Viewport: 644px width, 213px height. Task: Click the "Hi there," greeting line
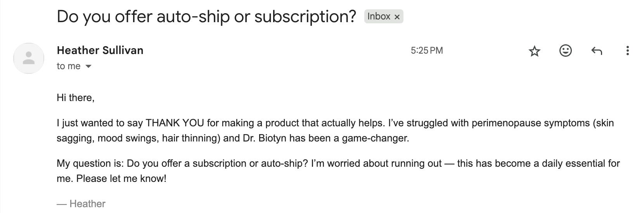click(x=76, y=98)
